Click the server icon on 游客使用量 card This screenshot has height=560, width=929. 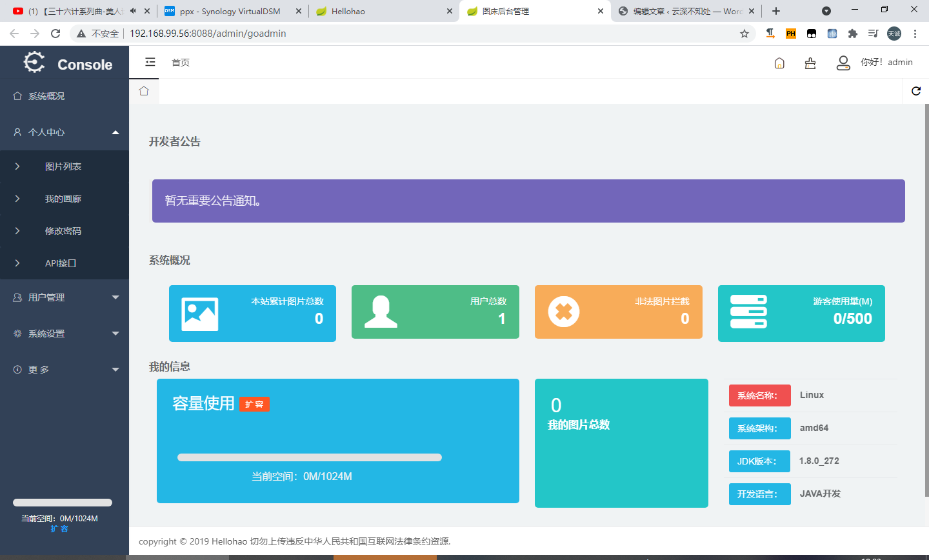tap(748, 313)
